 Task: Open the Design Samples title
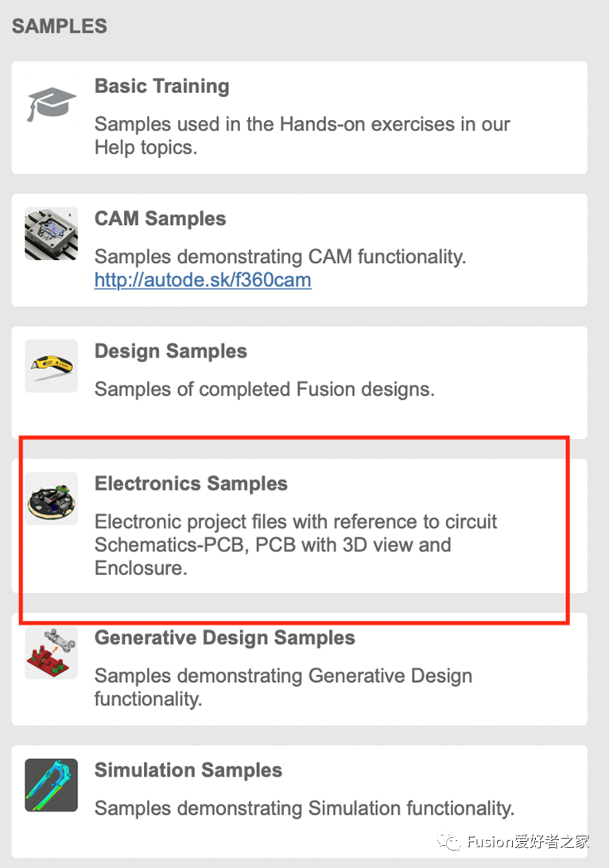click(170, 351)
